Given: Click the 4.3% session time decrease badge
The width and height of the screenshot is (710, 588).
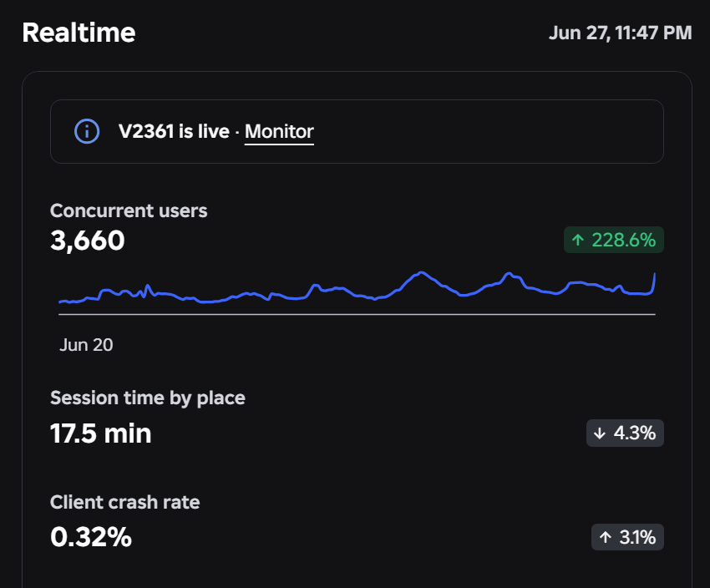Looking at the screenshot, I should [x=625, y=433].
